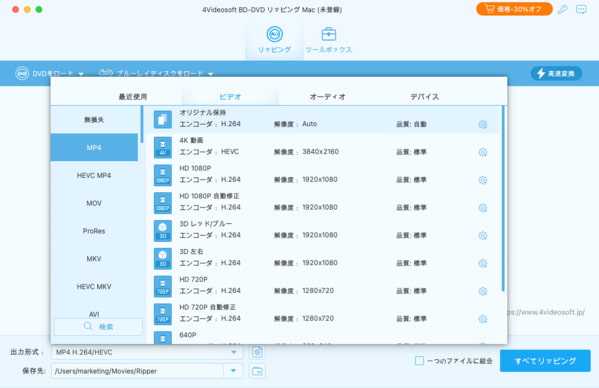Click the search magnifier icon

coord(88,326)
